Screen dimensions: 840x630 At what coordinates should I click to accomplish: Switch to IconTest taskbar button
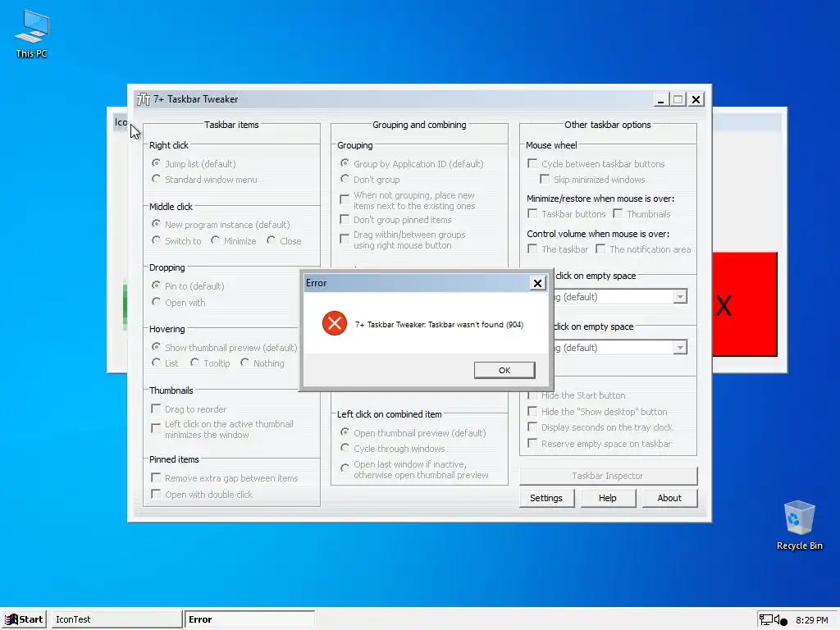pyautogui.click(x=116, y=619)
